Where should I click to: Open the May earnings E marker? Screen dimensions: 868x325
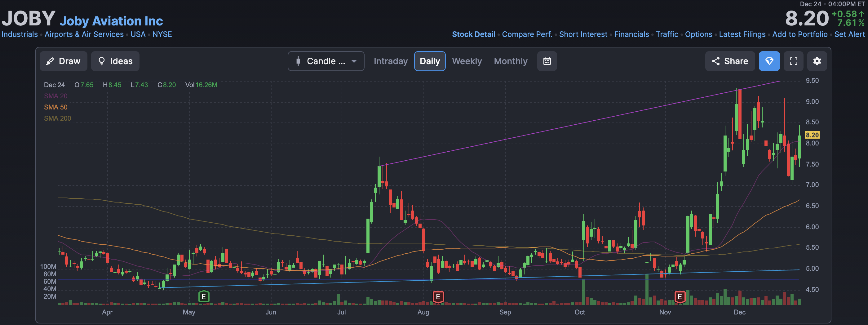[x=204, y=297]
